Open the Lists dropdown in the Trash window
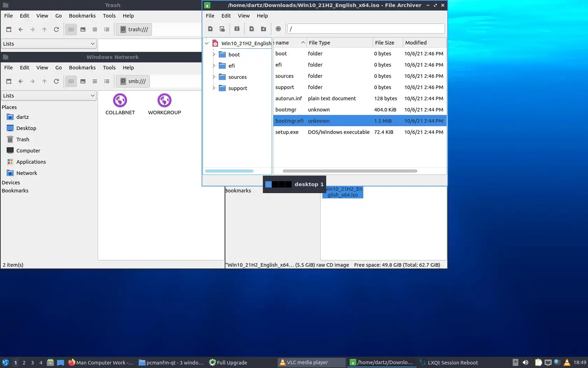Image resolution: width=588 pixels, height=368 pixels. click(x=49, y=44)
